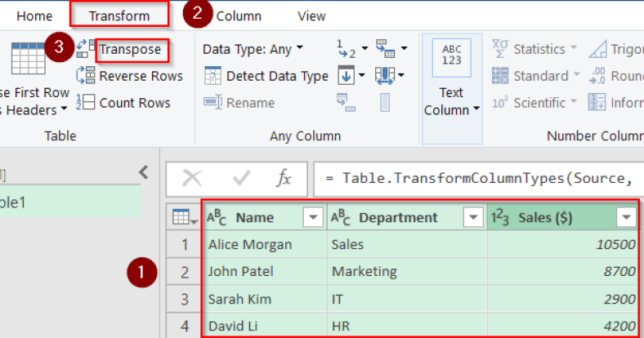Click the Reverse Rows icon
644x338 pixels.
pos(86,76)
